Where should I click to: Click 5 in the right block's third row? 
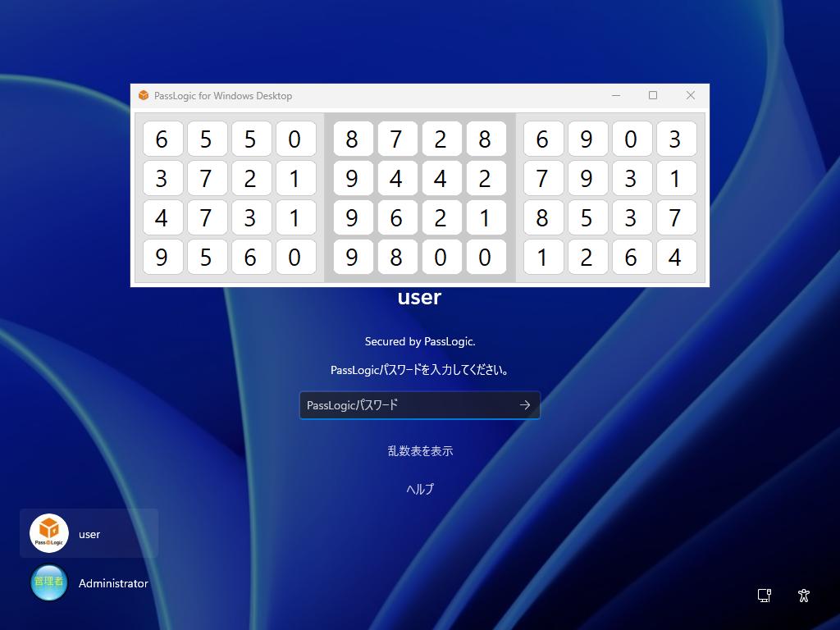(x=587, y=217)
